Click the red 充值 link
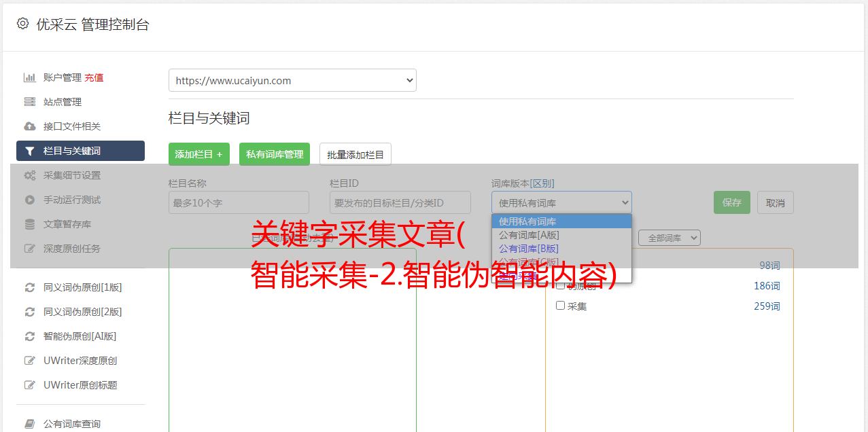 click(94, 77)
